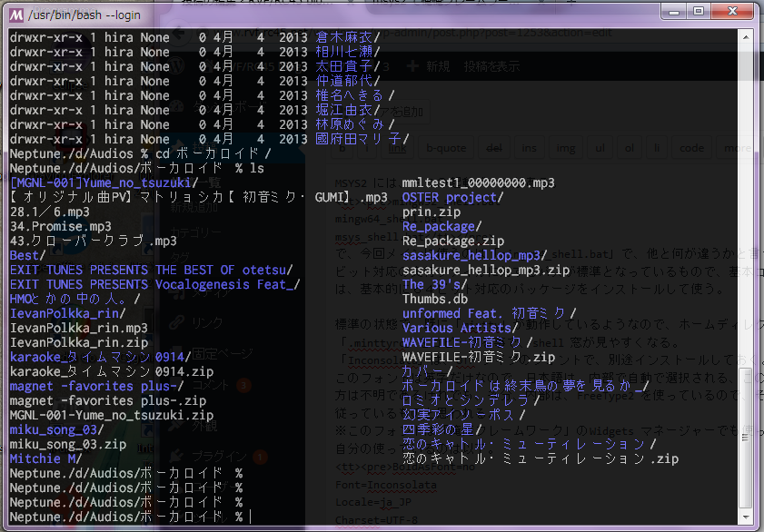
Task: Click the directory "The 39's/"
Action: click(x=434, y=284)
